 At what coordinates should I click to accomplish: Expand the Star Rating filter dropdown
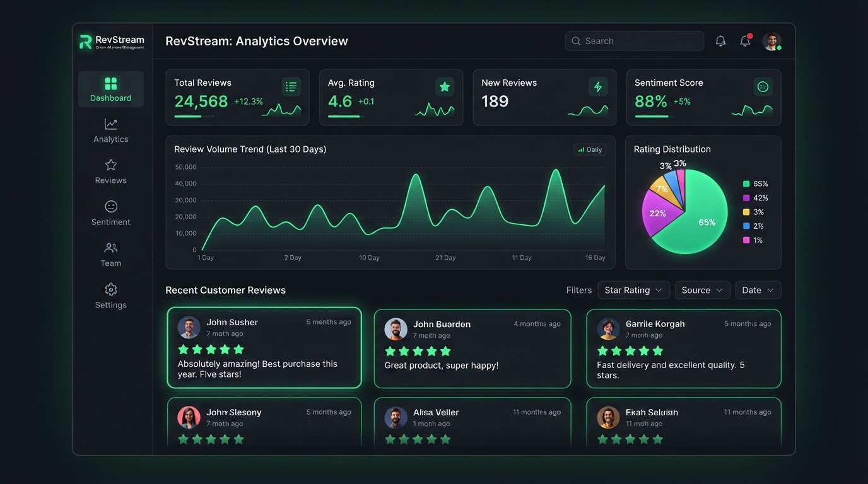pos(633,290)
